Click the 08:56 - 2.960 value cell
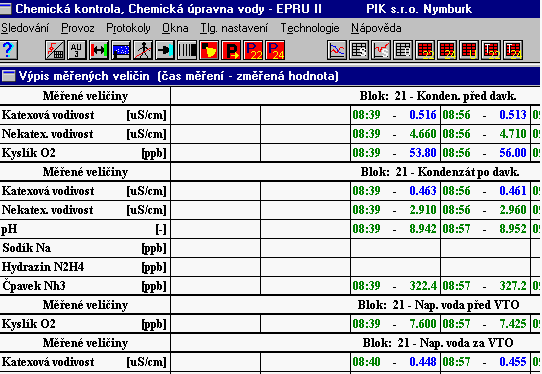Viewport: 542px width, 374px height. click(x=485, y=210)
